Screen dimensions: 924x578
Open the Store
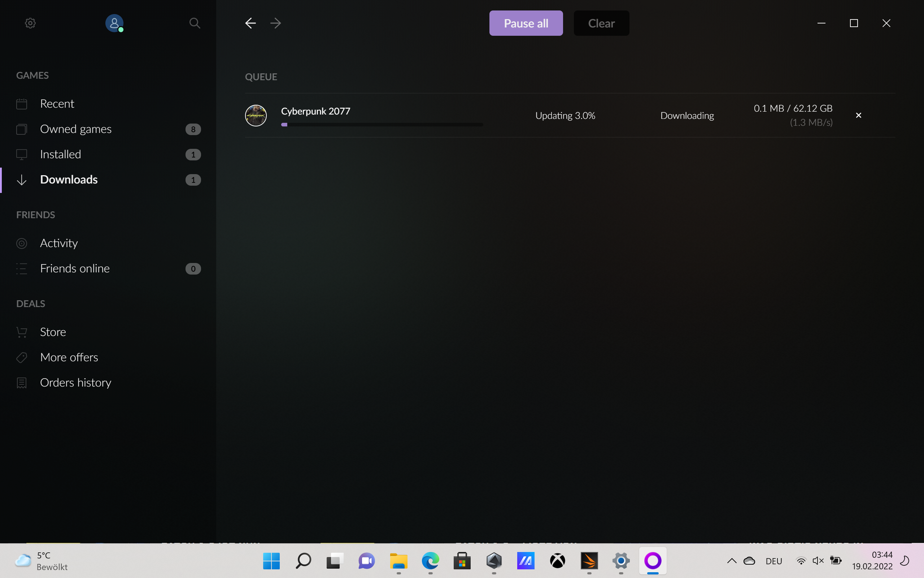(x=108, y=332)
